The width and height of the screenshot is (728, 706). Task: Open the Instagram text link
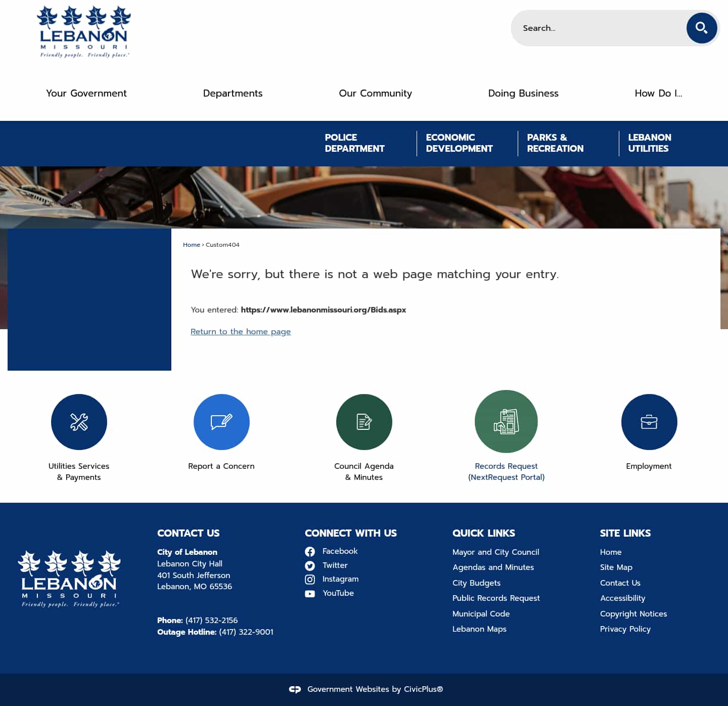[340, 579]
